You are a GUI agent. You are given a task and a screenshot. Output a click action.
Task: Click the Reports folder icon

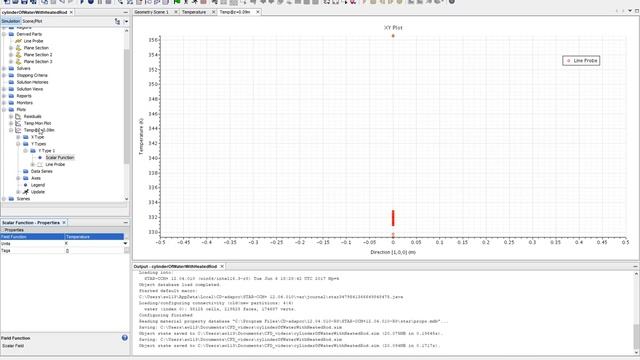[x=11, y=96]
